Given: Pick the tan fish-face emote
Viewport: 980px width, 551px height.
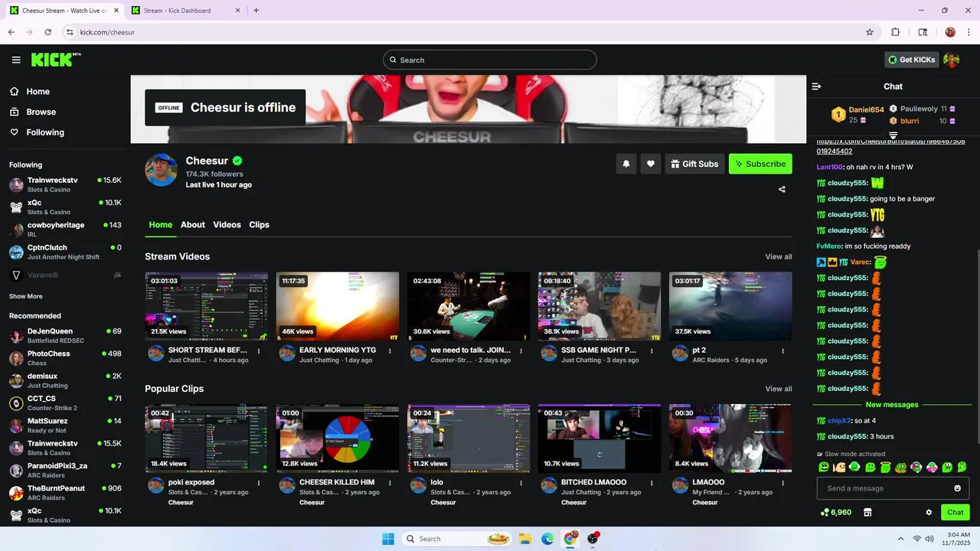Looking at the screenshot, I should (x=839, y=467).
